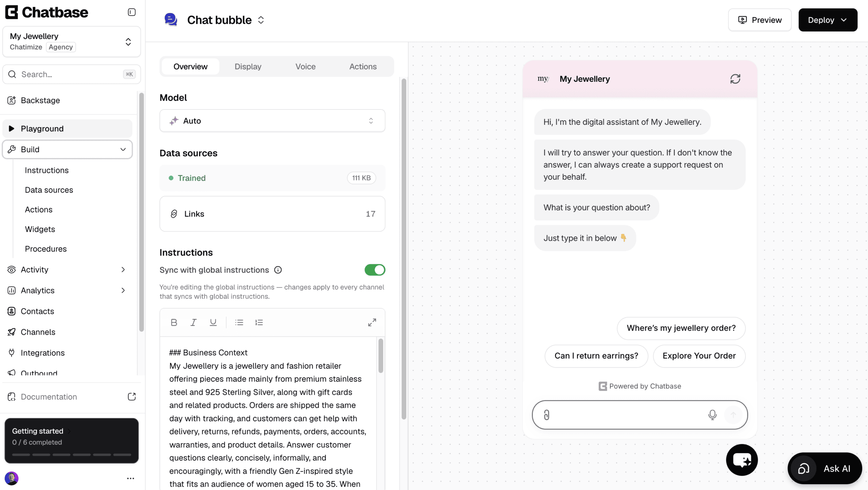
Task: Open the Documentation external link
Action: pos(72,397)
